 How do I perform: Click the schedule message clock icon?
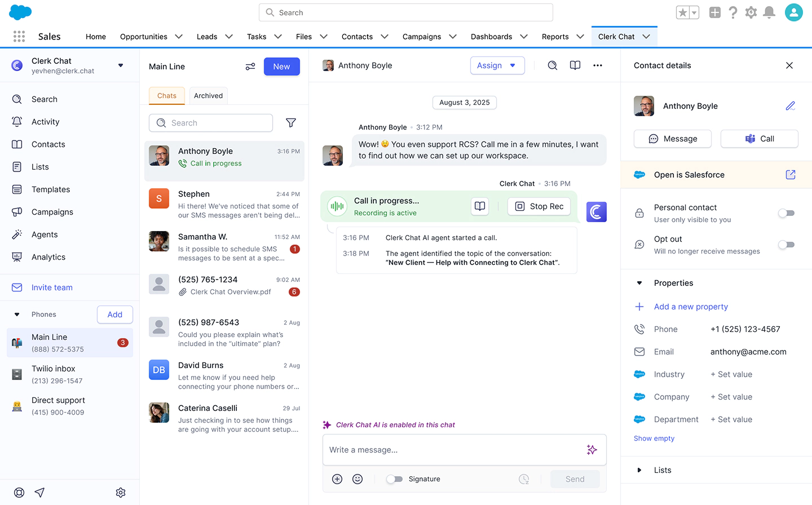click(x=524, y=479)
